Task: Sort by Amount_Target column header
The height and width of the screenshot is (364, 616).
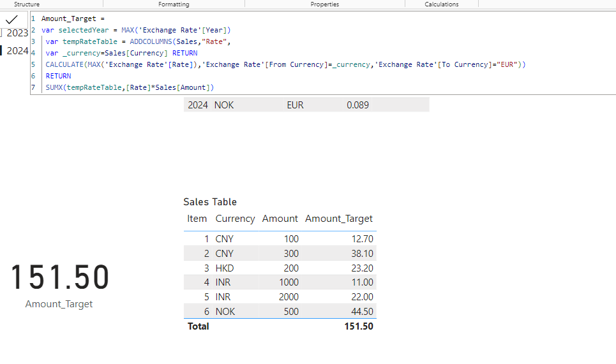Action: pyautogui.click(x=339, y=219)
